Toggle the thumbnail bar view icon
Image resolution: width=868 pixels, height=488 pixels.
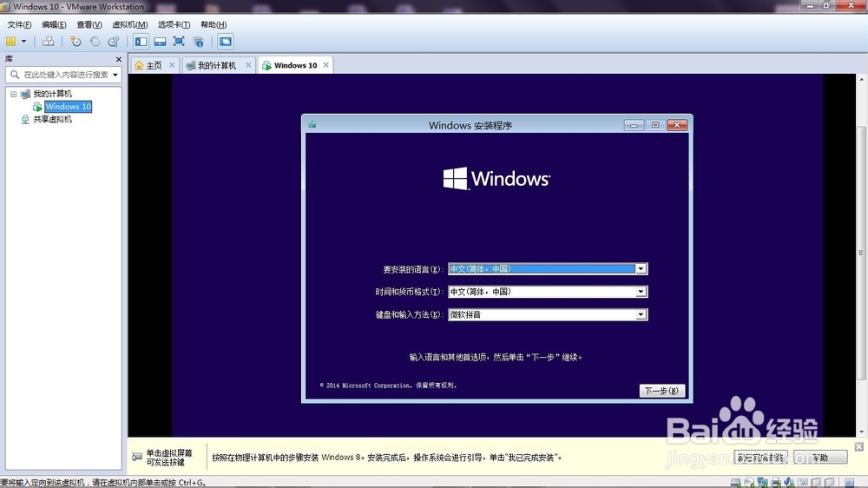(160, 42)
